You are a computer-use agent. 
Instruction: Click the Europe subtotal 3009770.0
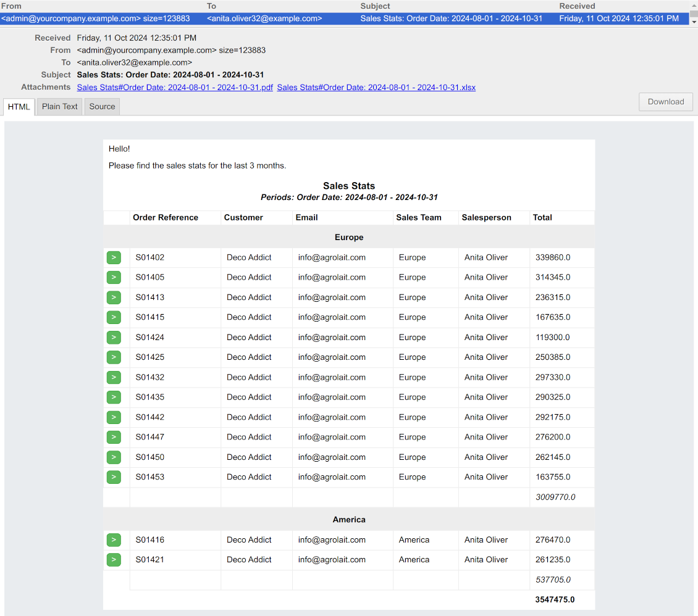click(x=555, y=497)
